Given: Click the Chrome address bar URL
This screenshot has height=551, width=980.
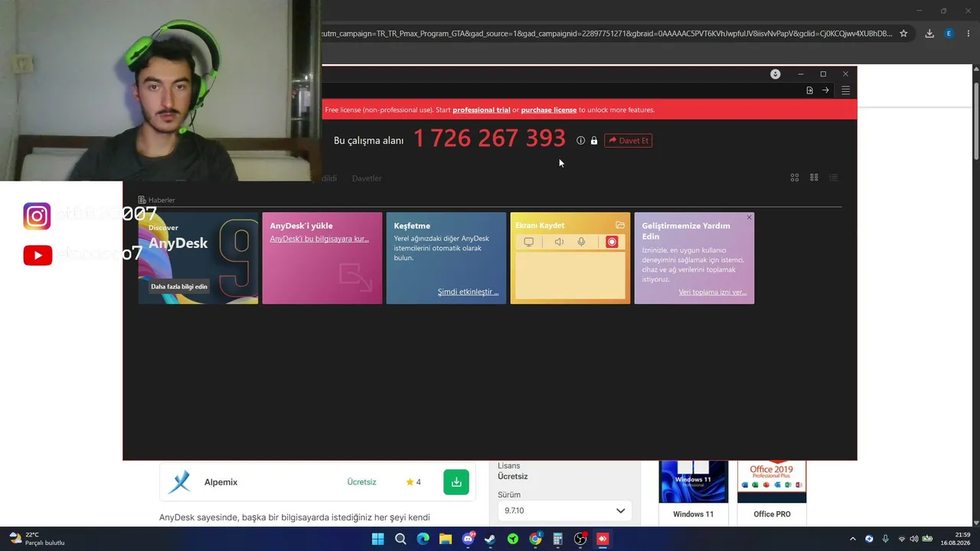Looking at the screenshot, I should [x=609, y=34].
